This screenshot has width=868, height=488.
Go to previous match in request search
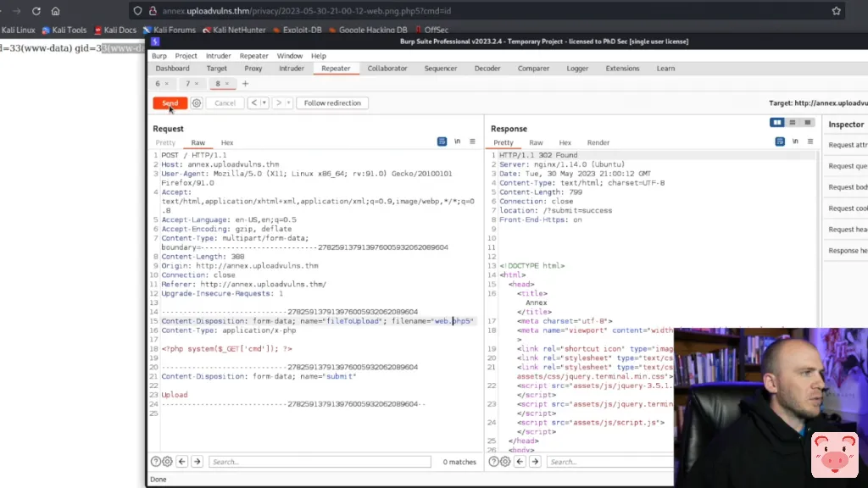pos(182,462)
